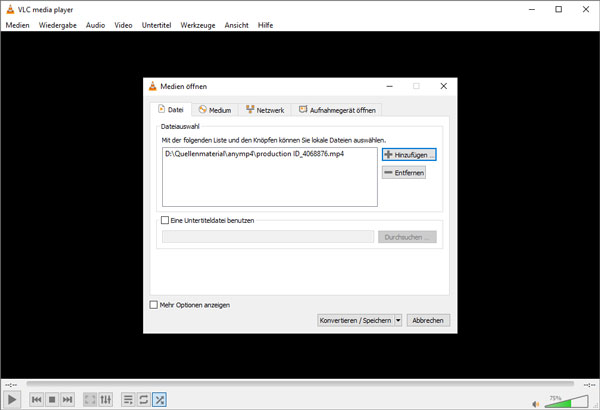
Task: Switch to the Aufnahmegerät öffnen tab
Action: (x=337, y=110)
